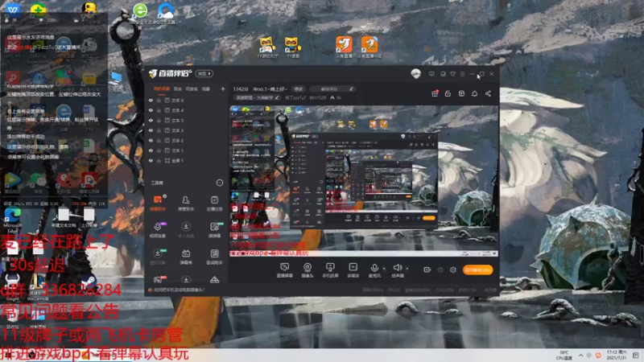Expand the microphone options arrow
Viewport: 644px width, 362px height.
coord(384,269)
